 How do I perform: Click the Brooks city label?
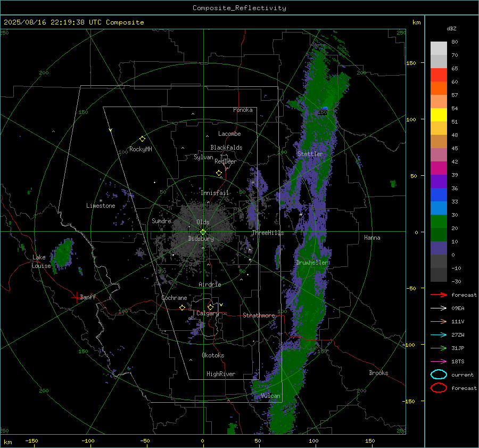pos(378,373)
